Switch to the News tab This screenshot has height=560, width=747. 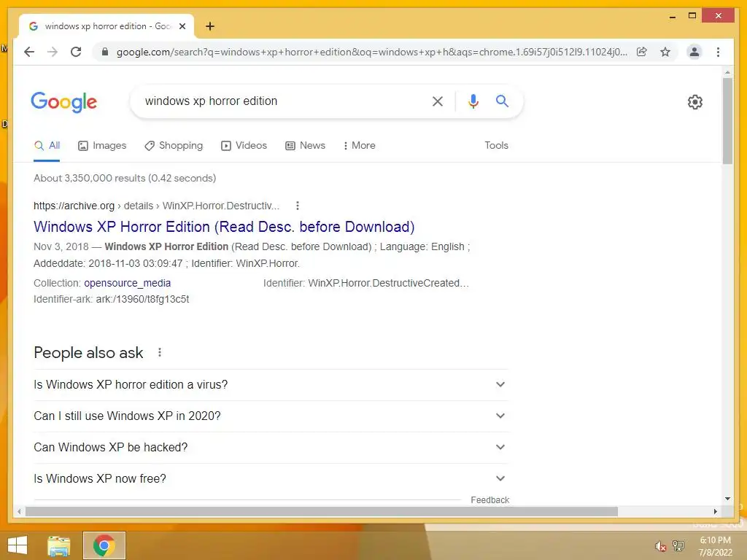pyautogui.click(x=306, y=146)
